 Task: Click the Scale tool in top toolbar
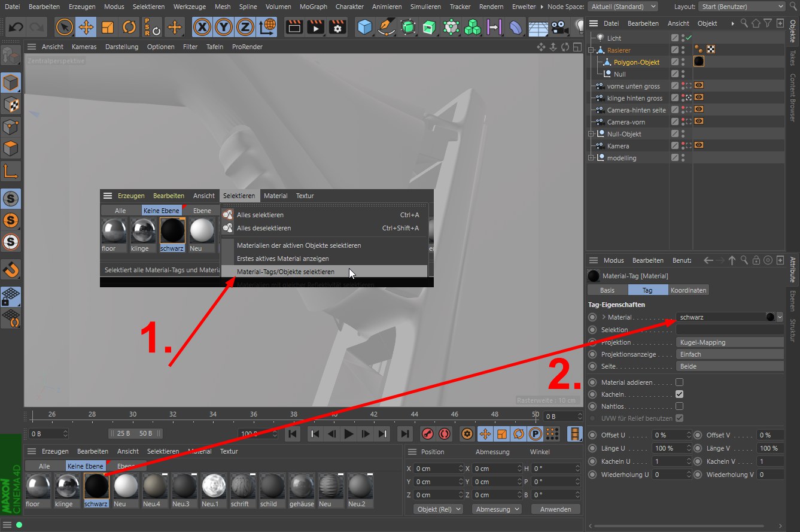click(108, 27)
